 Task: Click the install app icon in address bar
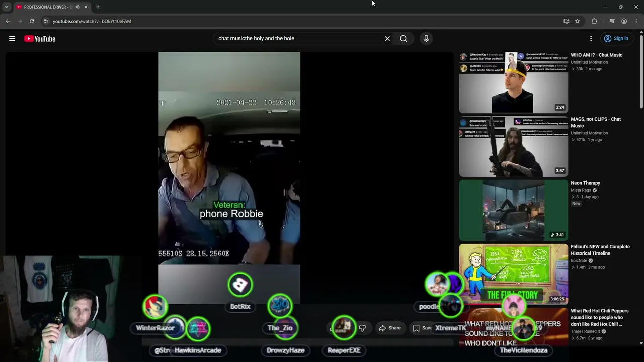(x=567, y=21)
